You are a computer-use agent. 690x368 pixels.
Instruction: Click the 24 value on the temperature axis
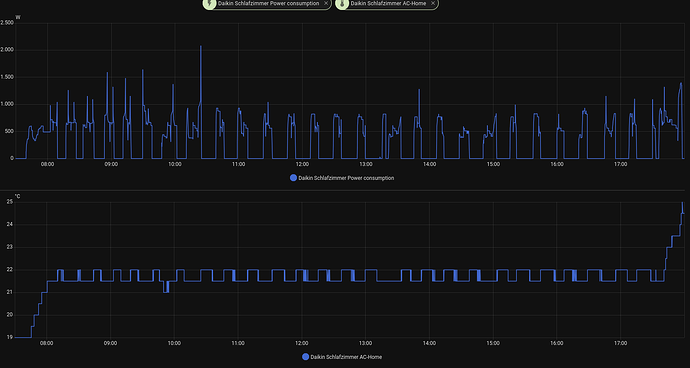(x=11, y=224)
